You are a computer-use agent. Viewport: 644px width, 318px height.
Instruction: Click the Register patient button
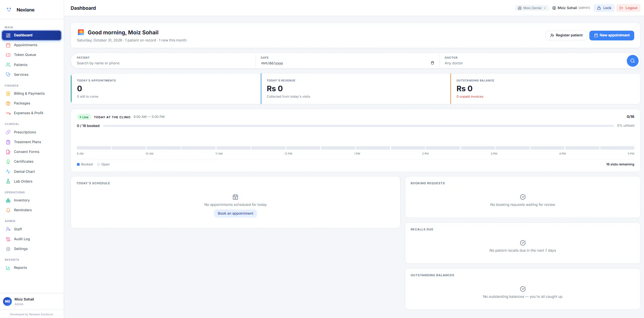566,35
